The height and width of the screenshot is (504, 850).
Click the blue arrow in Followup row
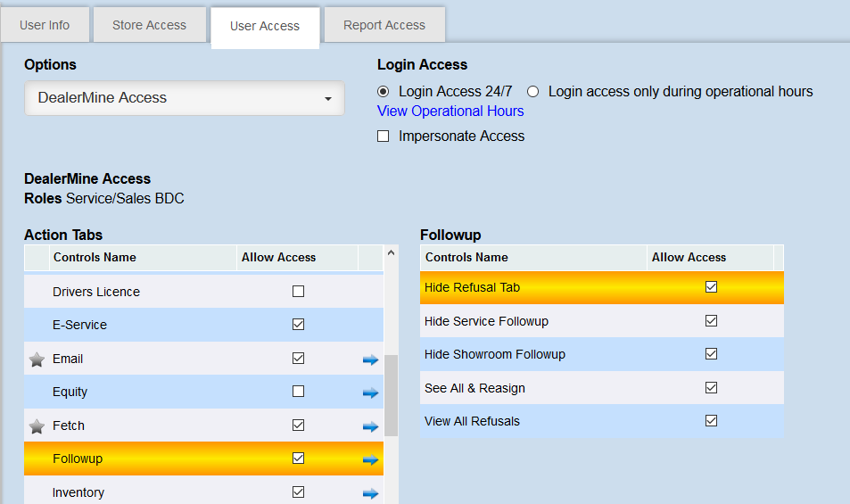(x=370, y=459)
